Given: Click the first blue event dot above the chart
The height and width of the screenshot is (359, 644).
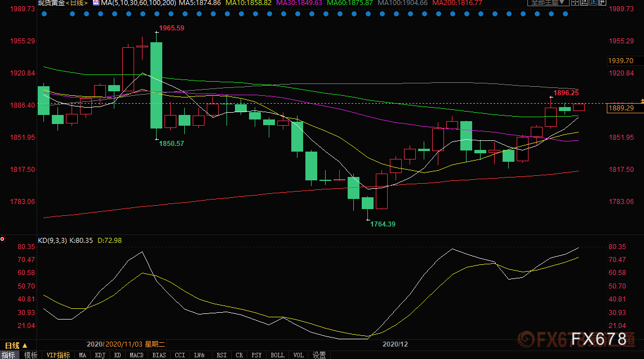Looking at the screenshot, I should point(45,14).
